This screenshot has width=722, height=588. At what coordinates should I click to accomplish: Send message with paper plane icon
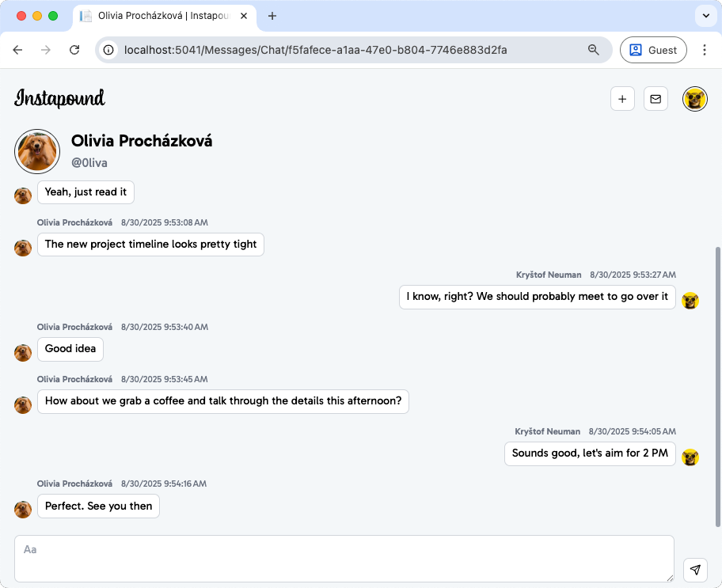tap(694, 570)
